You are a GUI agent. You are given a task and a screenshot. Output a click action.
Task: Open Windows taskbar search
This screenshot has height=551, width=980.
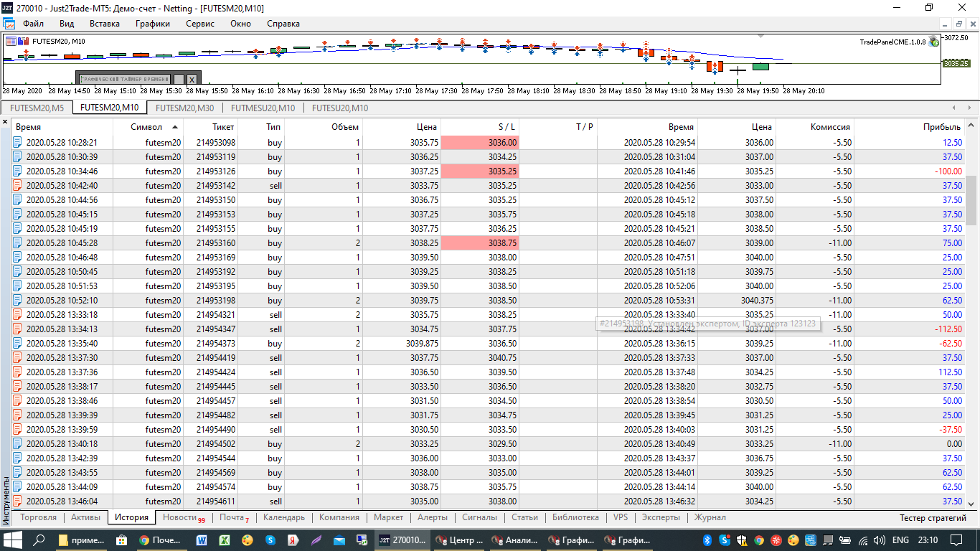point(40,540)
